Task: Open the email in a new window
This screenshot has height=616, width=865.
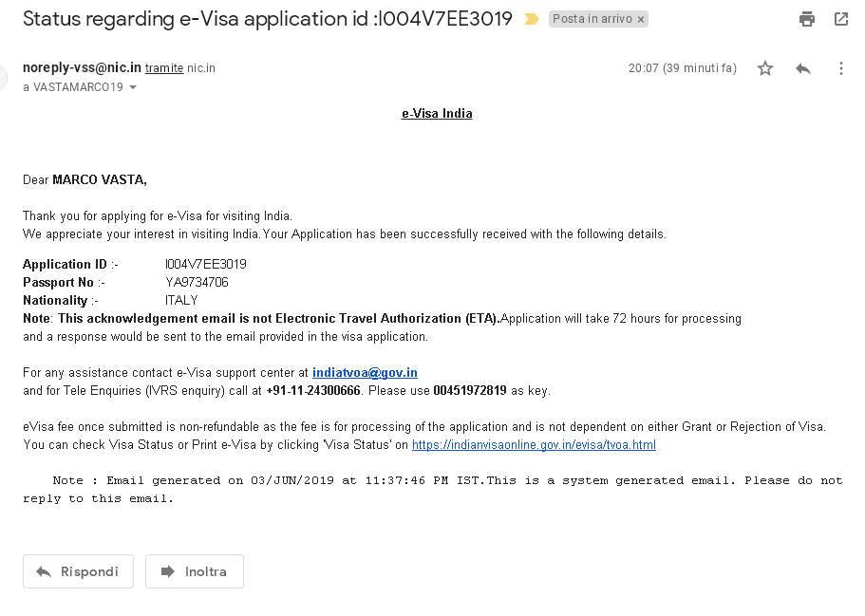Action: (841, 19)
